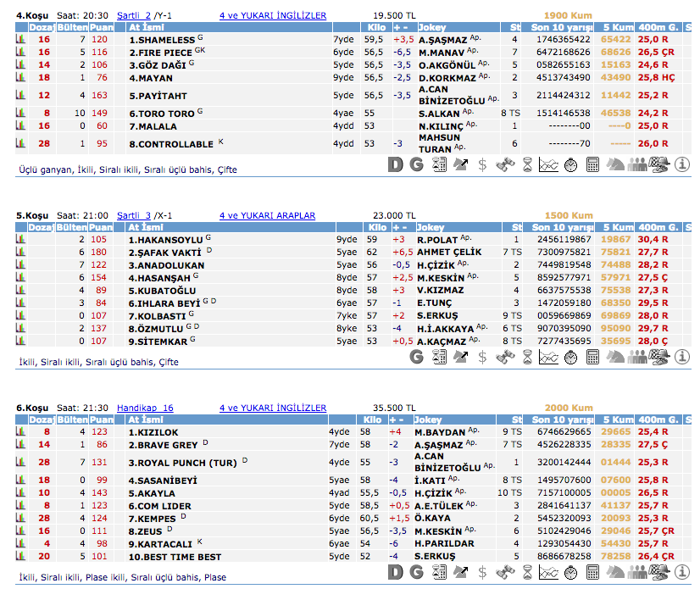Image resolution: width=700 pixels, height=600 pixels.
Task: Click the horse head icon in race 4
Action: pos(615,164)
